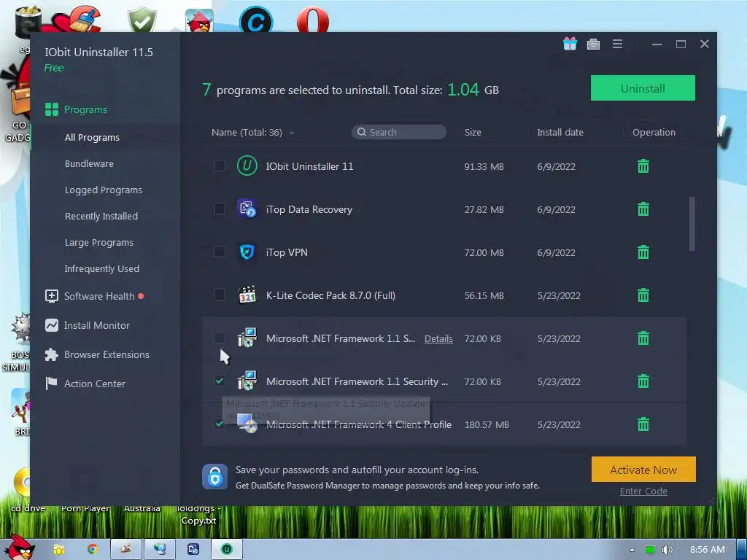Open the hamburger options menu

click(617, 44)
